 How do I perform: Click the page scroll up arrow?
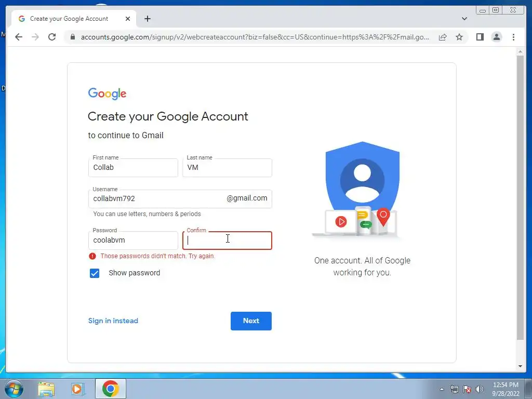(520, 52)
